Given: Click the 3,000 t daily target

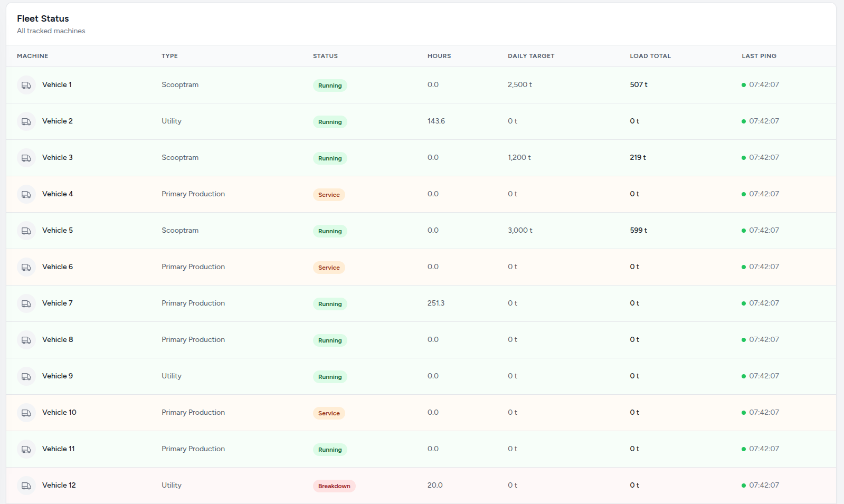Looking at the screenshot, I should [x=520, y=230].
